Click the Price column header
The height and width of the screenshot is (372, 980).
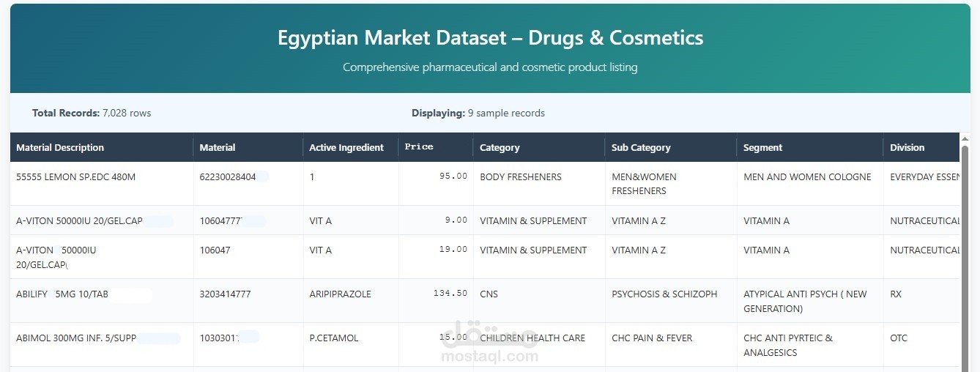tap(419, 147)
